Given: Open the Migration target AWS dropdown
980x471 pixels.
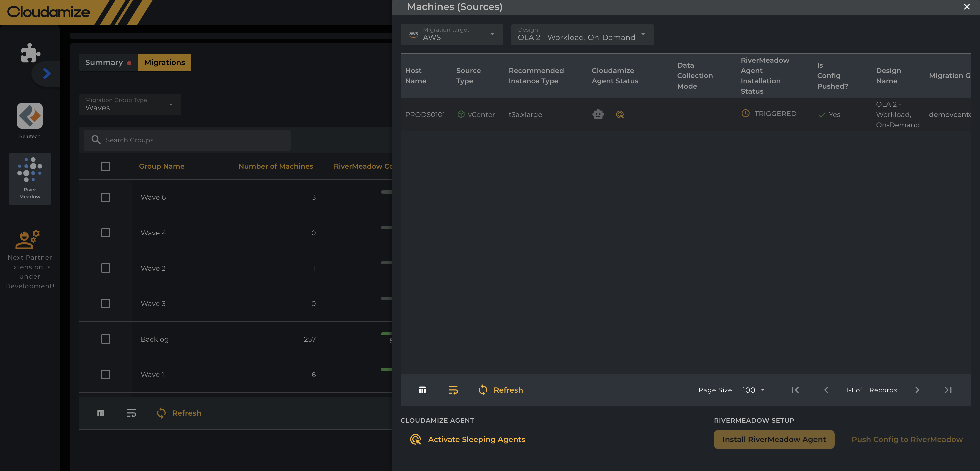Looking at the screenshot, I should [x=452, y=34].
